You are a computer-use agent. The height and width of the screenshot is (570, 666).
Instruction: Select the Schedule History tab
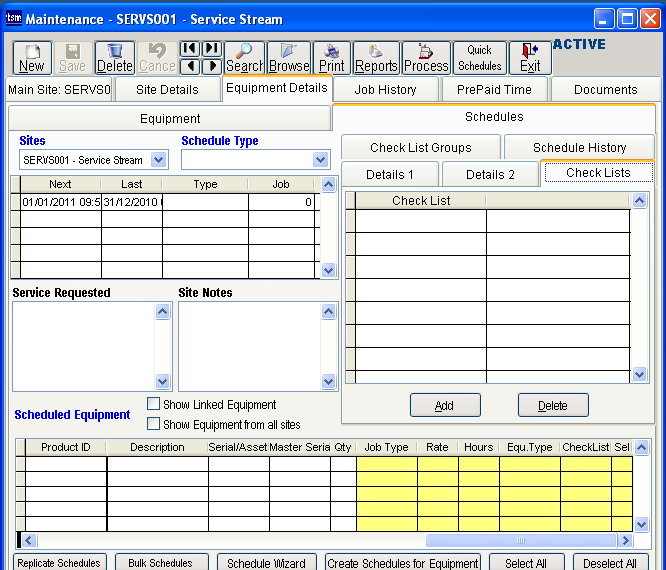[x=579, y=147]
